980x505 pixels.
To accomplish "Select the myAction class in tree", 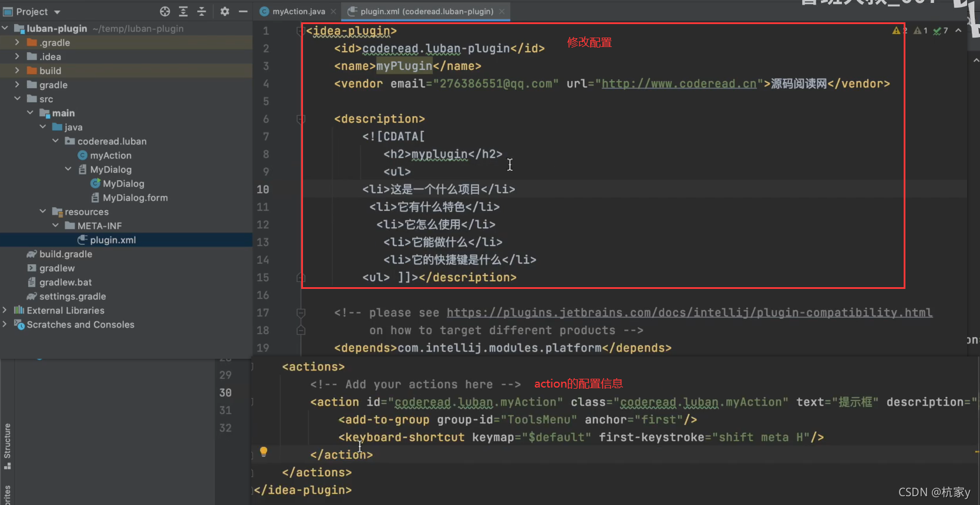I will click(x=110, y=155).
